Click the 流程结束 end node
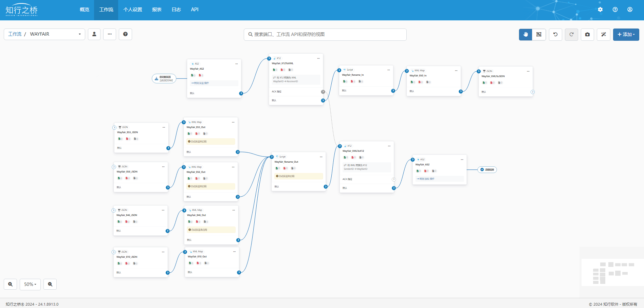This screenshot has width=644, height=308. [x=487, y=169]
